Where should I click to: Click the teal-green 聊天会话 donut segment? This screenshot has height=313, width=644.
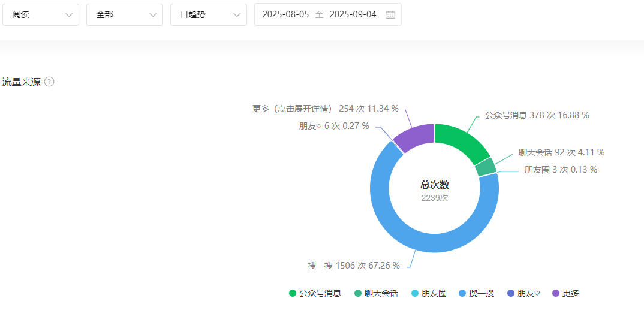click(486, 167)
